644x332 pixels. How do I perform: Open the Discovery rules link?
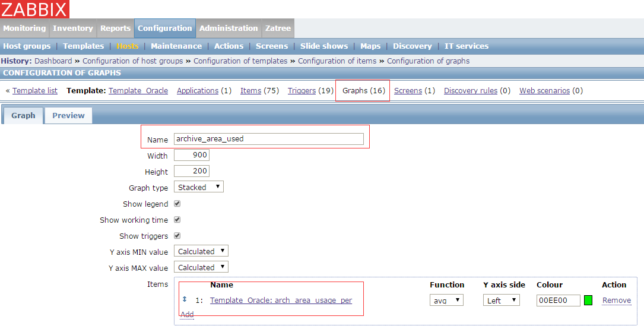tap(471, 90)
